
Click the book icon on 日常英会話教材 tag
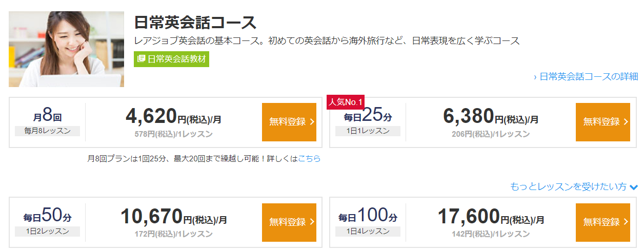(x=142, y=59)
